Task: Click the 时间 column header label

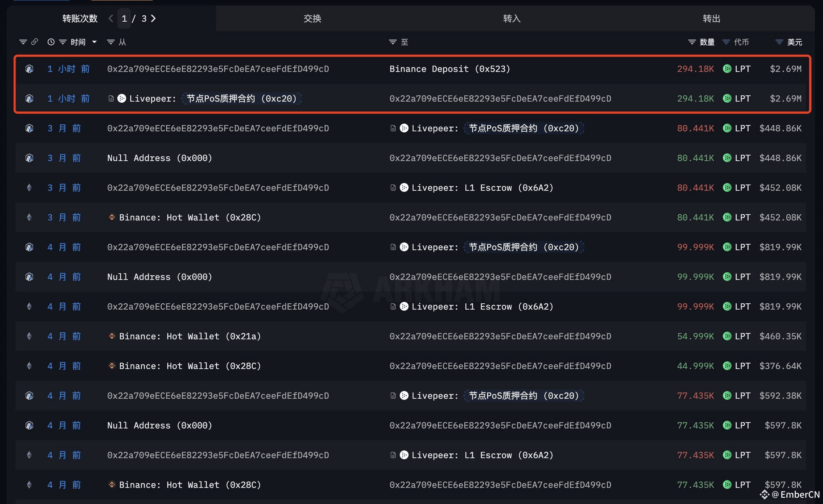Action: (x=78, y=42)
